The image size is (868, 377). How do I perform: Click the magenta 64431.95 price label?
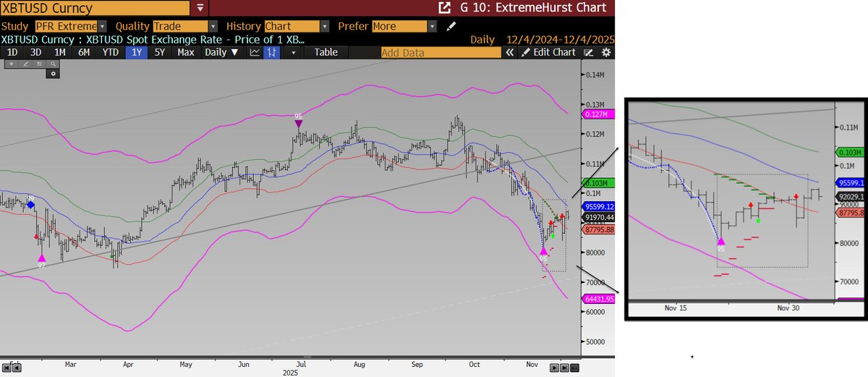pyautogui.click(x=599, y=298)
